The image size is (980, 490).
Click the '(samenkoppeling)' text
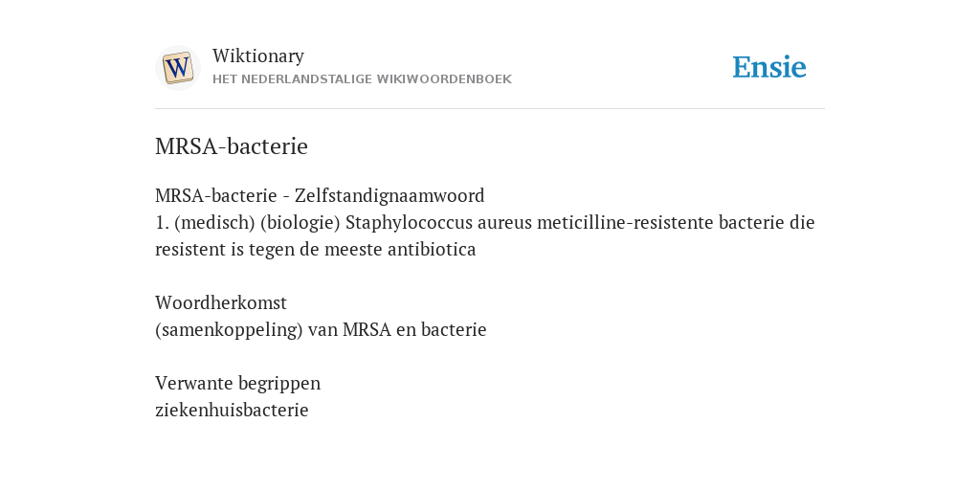pos(229,329)
